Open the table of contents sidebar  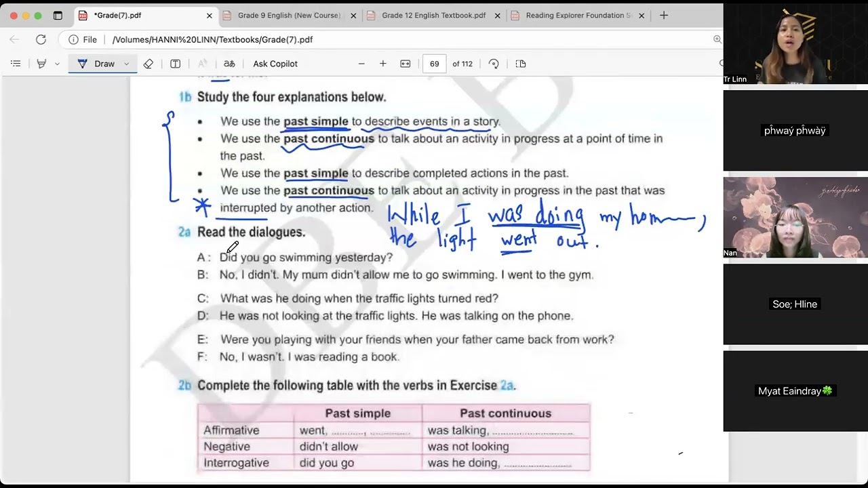pos(16,64)
